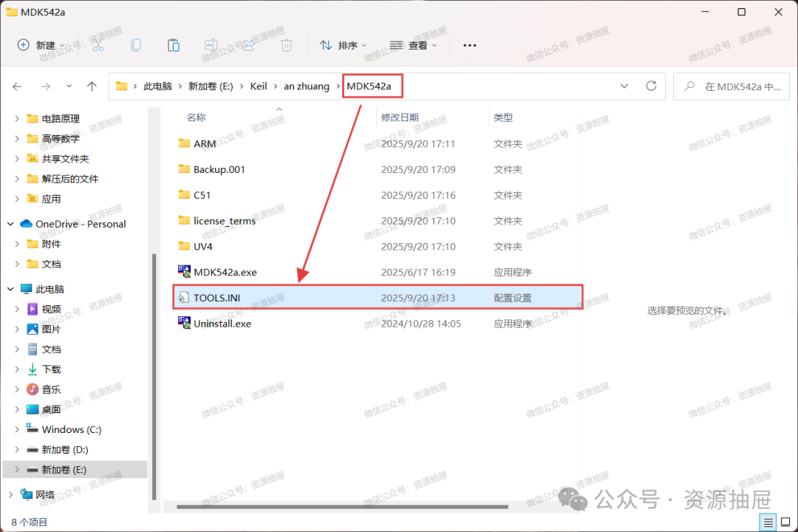Select the Backup.001 folder row
Screen dimensions: 798x532
377,169
